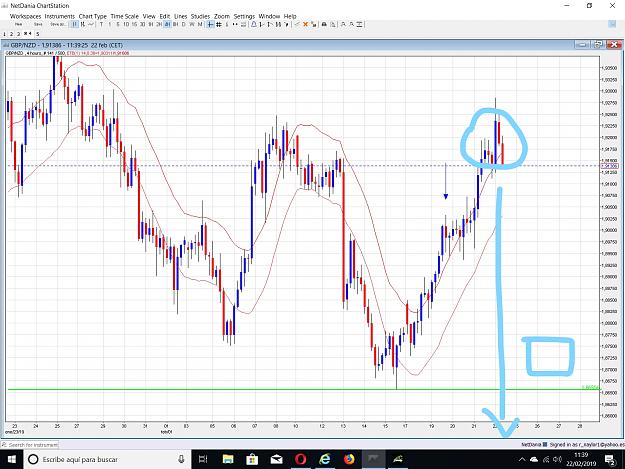Click the volume icon in system tray
The width and height of the screenshot is (625, 469).
[558, 459]
